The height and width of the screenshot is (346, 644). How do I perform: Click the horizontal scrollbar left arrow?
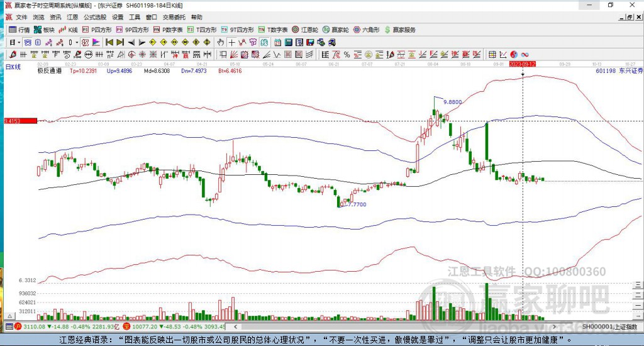235,326
